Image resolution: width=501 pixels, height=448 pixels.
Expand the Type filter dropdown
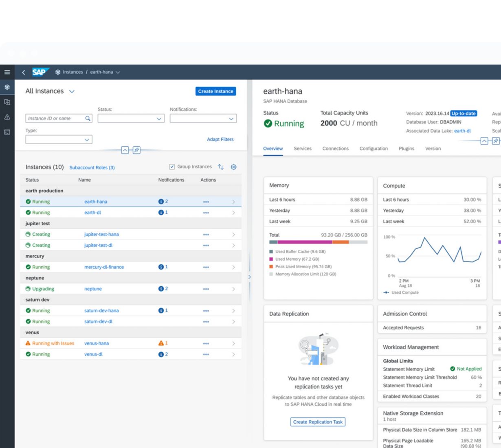59,140
